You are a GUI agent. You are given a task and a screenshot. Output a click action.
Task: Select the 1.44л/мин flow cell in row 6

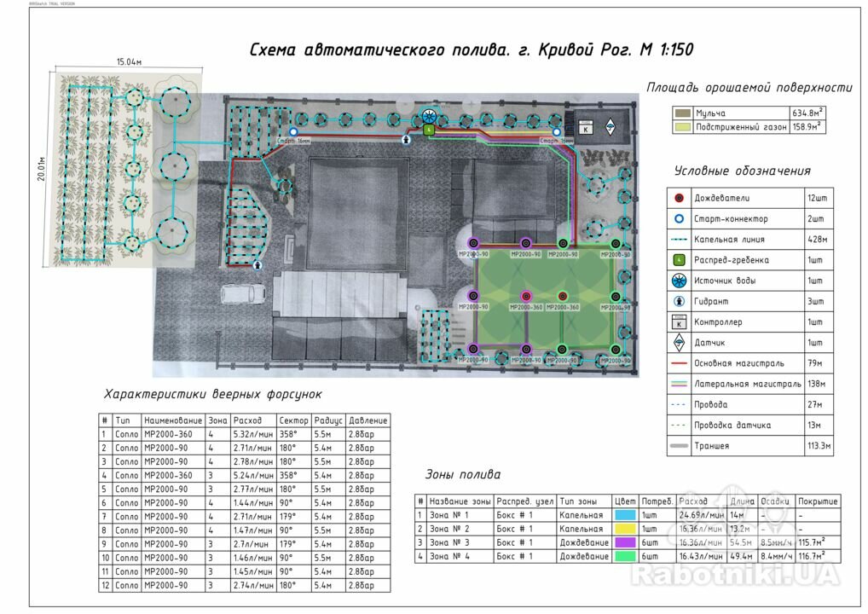coord(253,503)
